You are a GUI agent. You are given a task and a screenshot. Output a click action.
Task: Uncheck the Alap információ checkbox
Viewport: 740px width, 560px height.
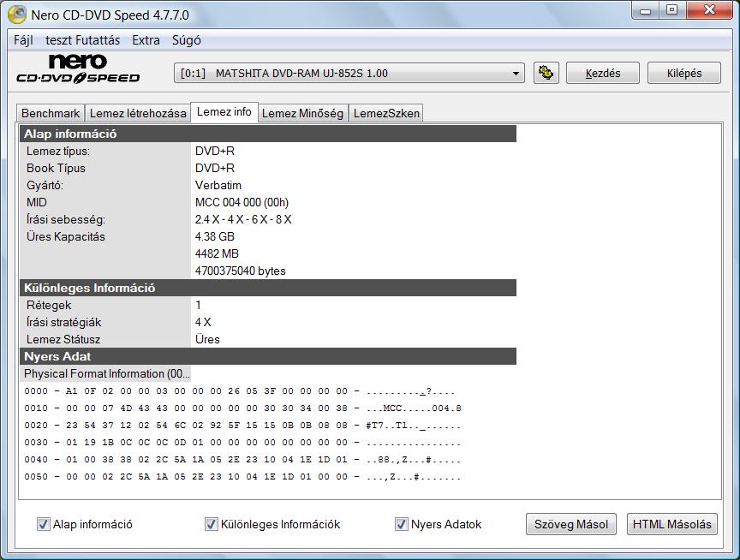(44, 524)
